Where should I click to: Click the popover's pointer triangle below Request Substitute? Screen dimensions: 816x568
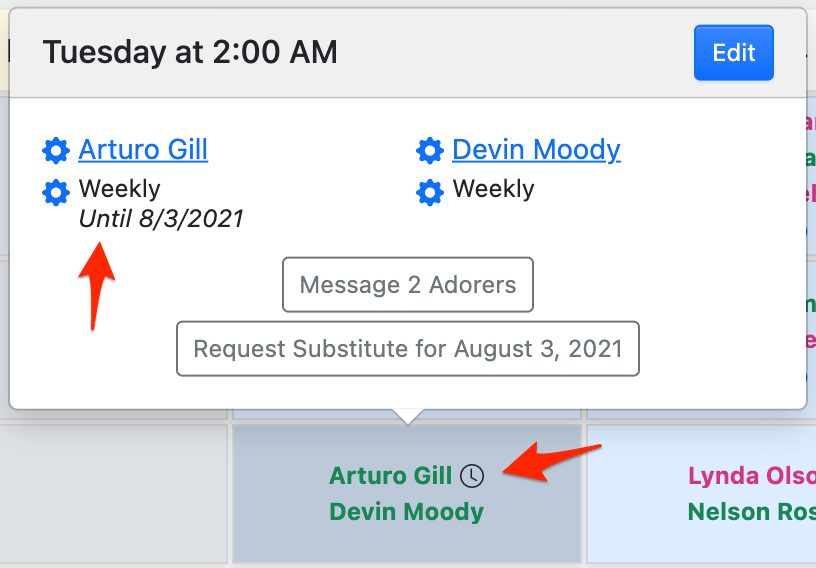407,415
